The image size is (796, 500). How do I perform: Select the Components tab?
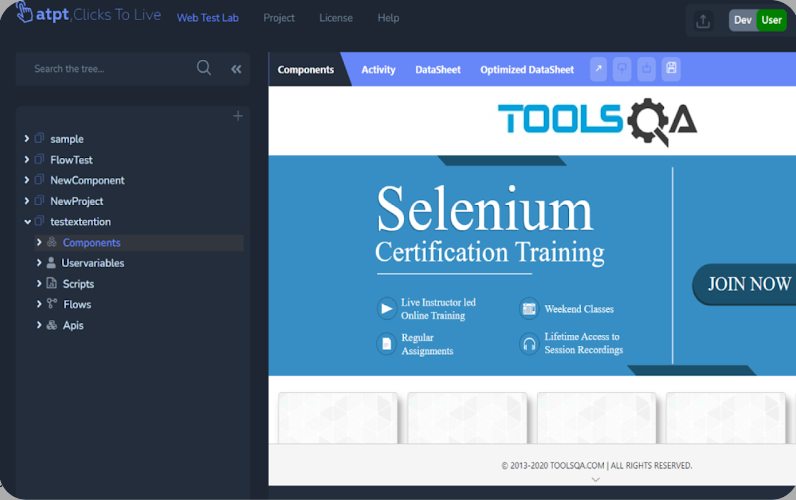pos(306,70)
